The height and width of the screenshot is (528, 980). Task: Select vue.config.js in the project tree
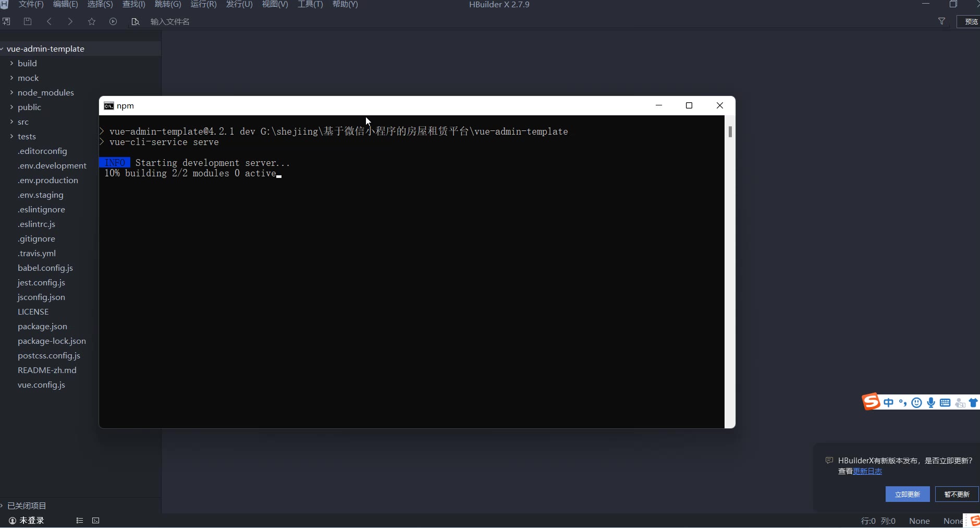tap(41, 385)
